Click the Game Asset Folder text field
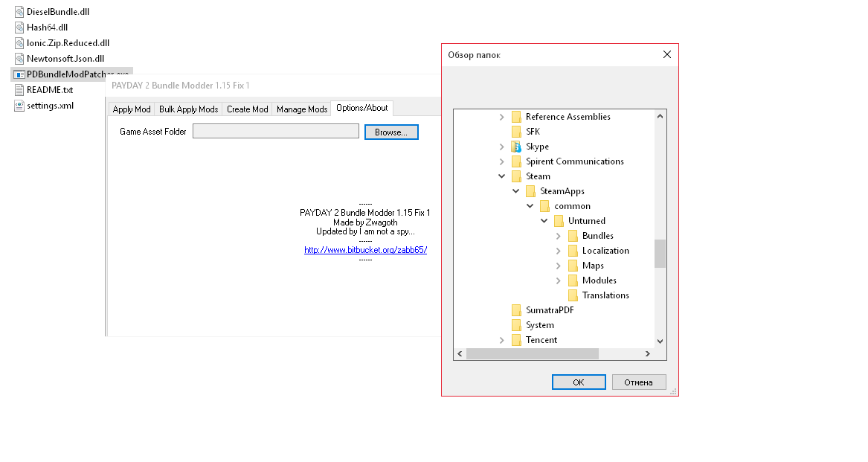 point(276,131)
